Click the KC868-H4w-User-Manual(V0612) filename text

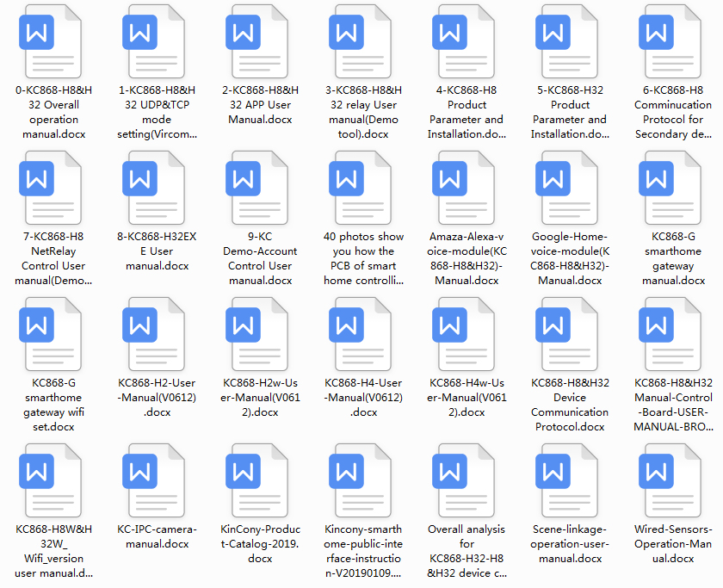pyautogui.click(x=467, y=397)
